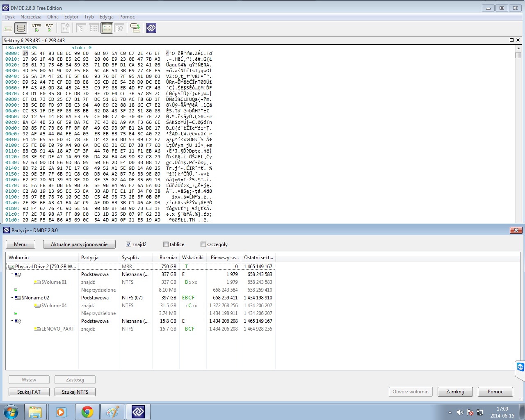This screenshot has height=420, width=525.
Task: Open the Dysk menu
Action: click(9, 17)
